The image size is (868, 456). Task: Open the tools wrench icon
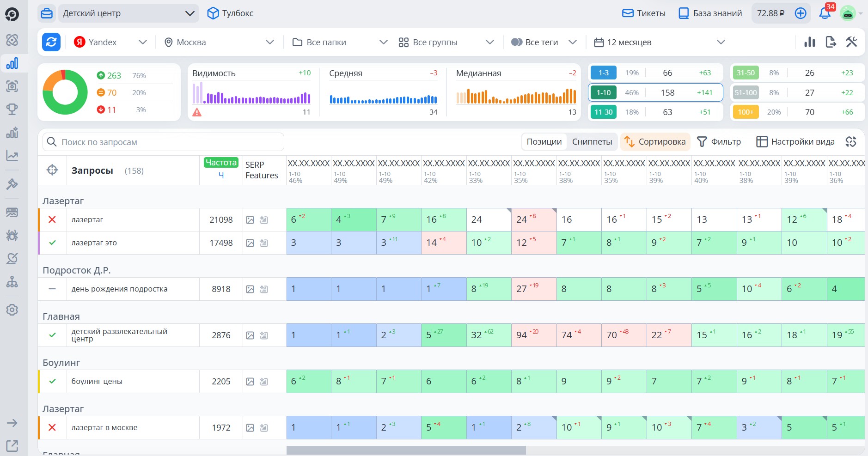851,42
